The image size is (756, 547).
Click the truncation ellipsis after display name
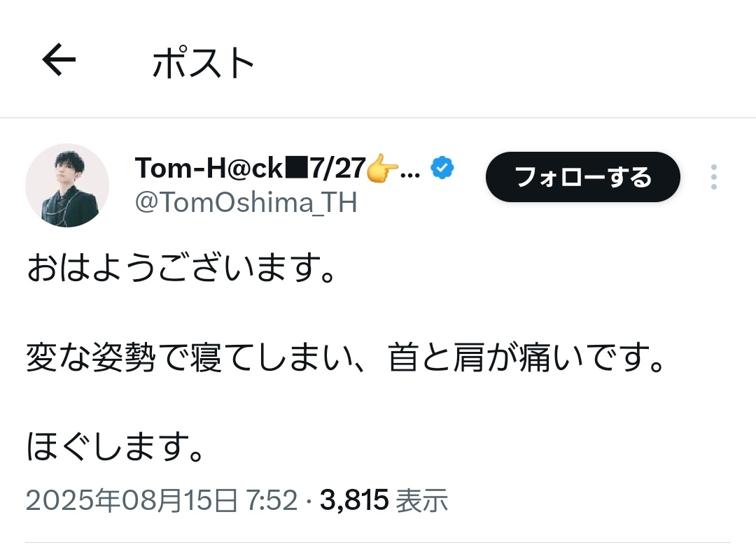tap(413, 171)
